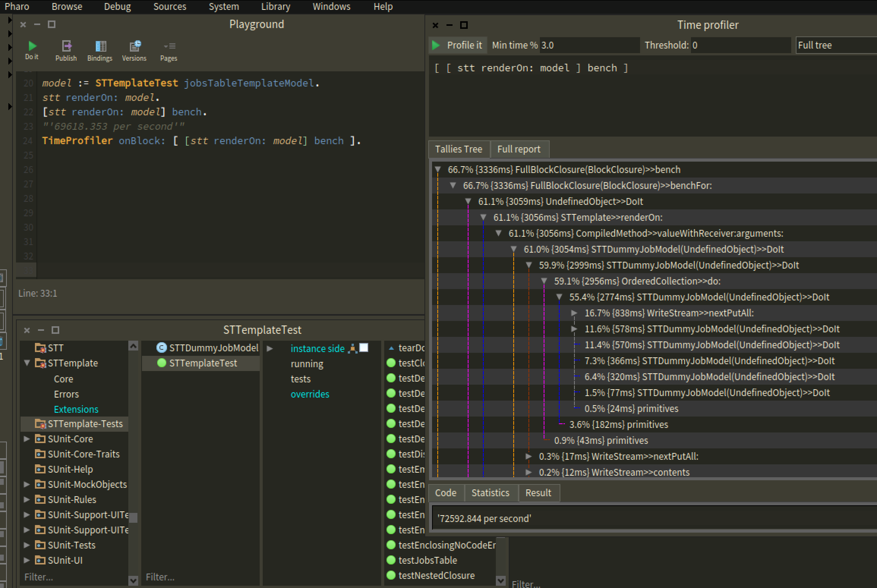The height and width of the screenshot is (588, 877).
Task: Open the Debug menu
Action: (117, 6)
